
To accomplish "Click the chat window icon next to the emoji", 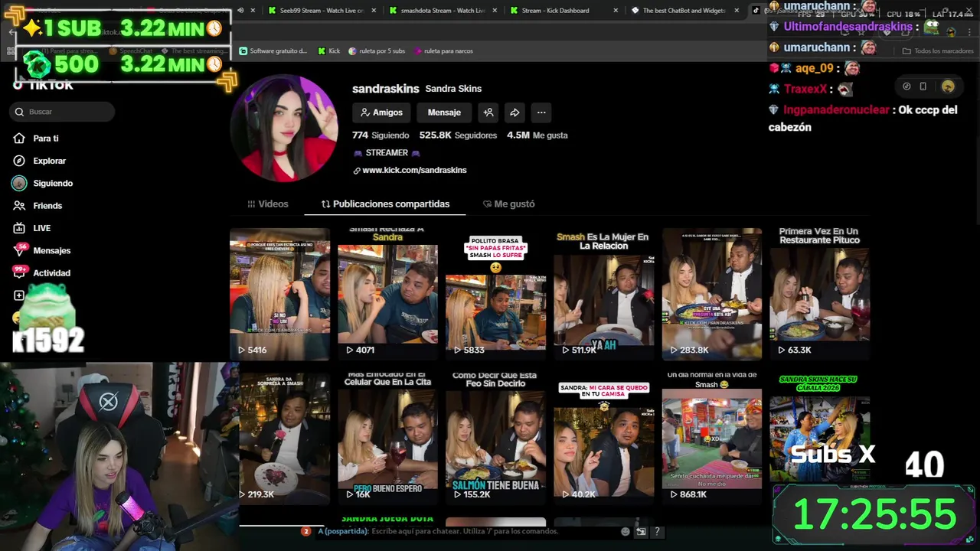I will tap(642, 531).
